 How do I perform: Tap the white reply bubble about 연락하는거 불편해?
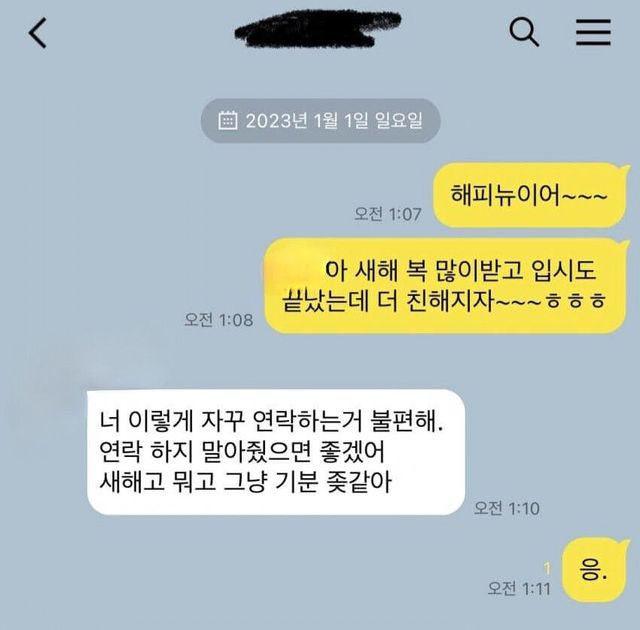(x=276, y=452)
